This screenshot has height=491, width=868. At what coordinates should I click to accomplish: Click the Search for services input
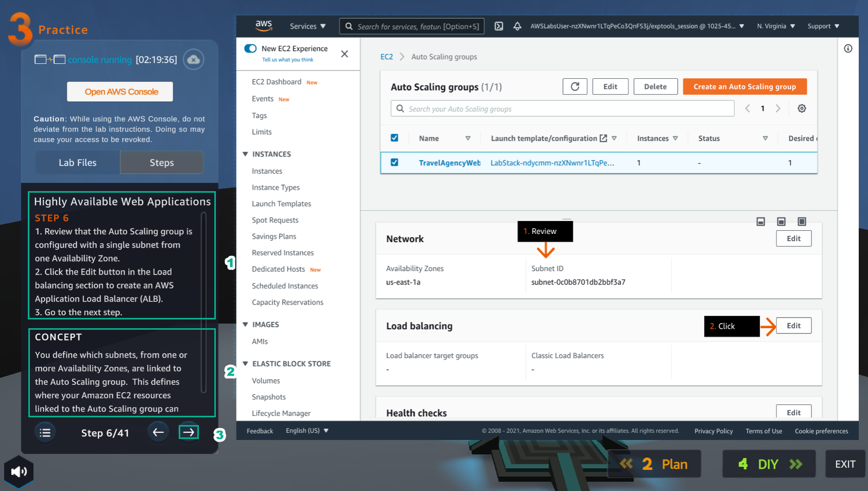click(x=412, y=26)
